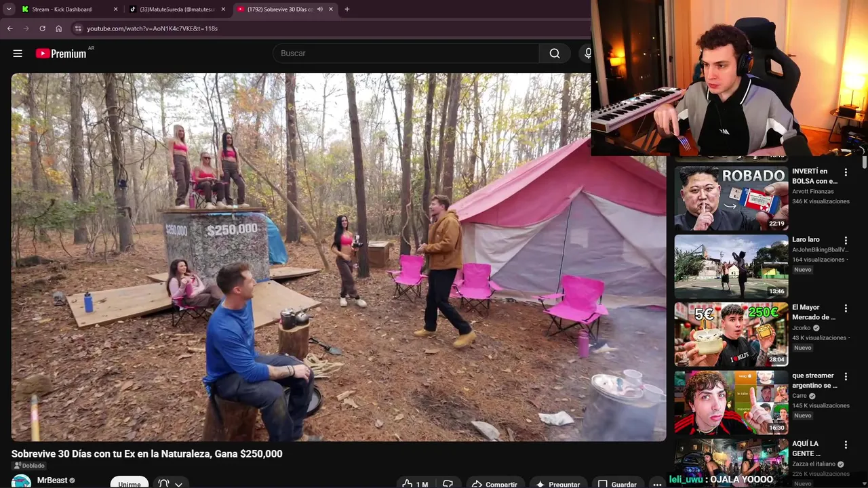The image size is (868, 488).
Task: Start voice search with microphone icon
Action: click(587, 54)
